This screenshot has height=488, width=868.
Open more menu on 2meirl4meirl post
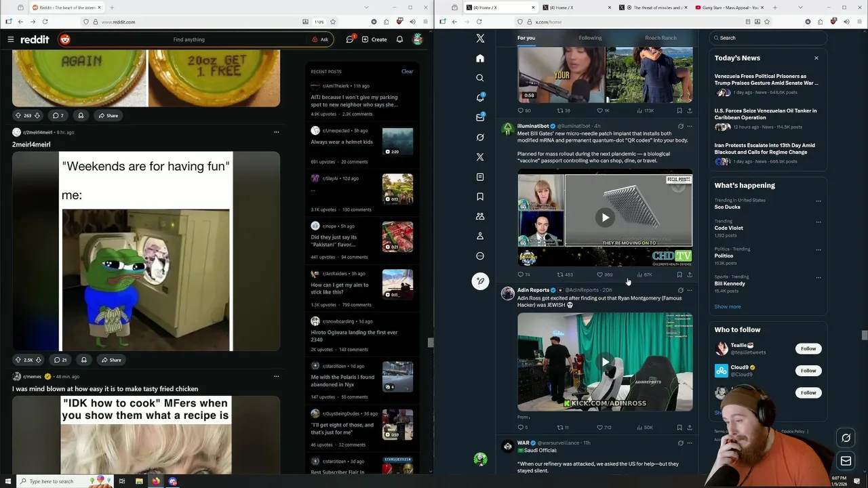276,132
